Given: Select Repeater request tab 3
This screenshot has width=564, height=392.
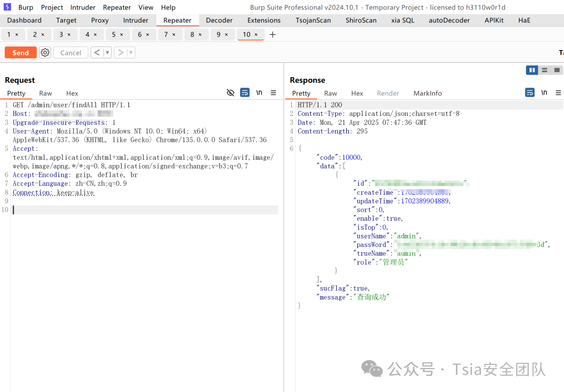Looking at the screenshot, I should click(61, 34).
